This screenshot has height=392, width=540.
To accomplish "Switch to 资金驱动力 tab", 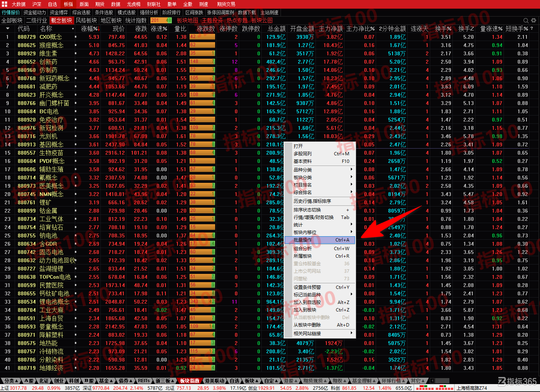I will click(x=35, y=12).
